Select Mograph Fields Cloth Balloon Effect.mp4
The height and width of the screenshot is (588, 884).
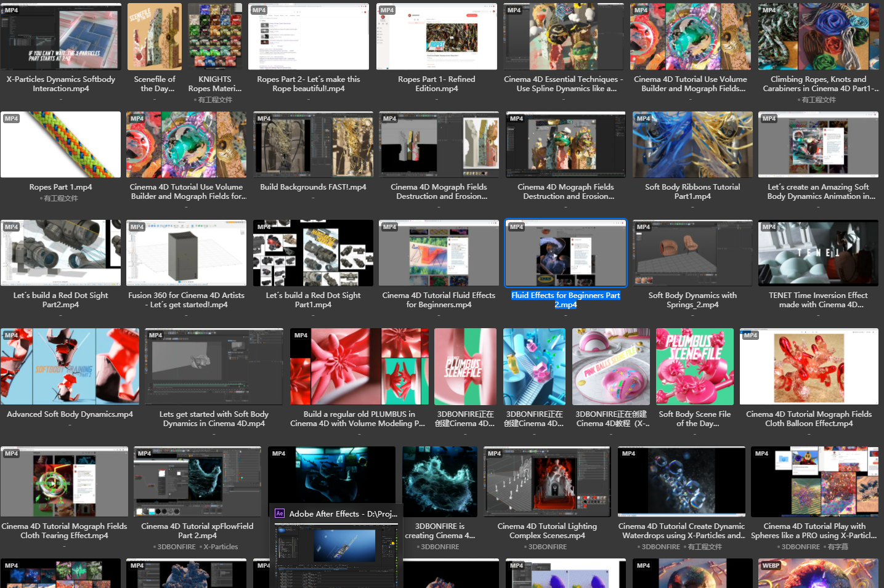pyautogui.click(x=809, y=366)
